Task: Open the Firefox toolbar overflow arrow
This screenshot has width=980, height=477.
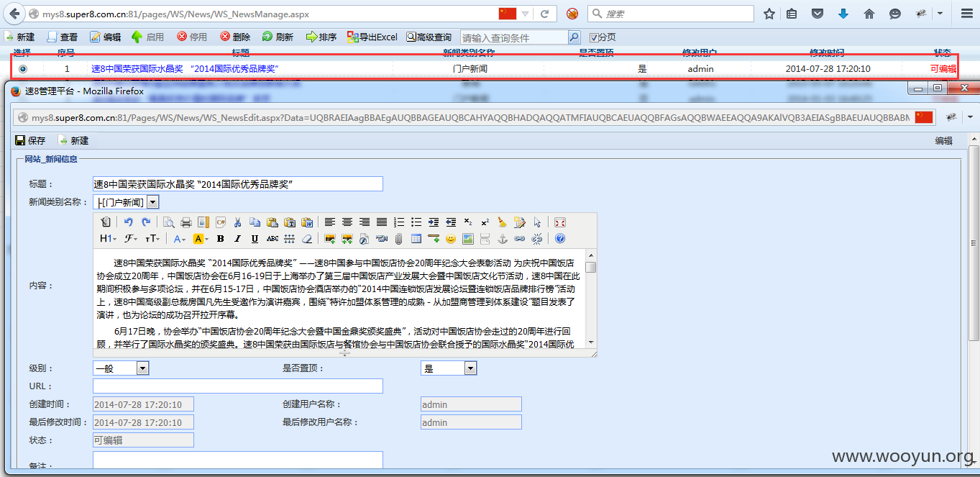Action: [x=940, y=14]
